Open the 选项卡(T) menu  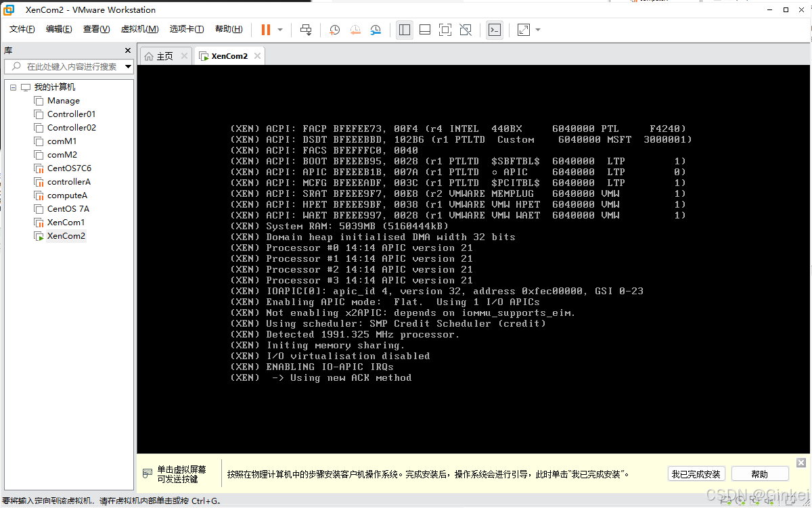click(x=187, y=29)
